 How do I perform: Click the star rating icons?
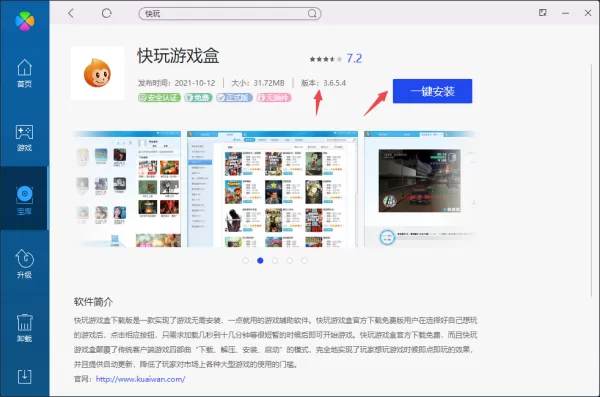326,59
